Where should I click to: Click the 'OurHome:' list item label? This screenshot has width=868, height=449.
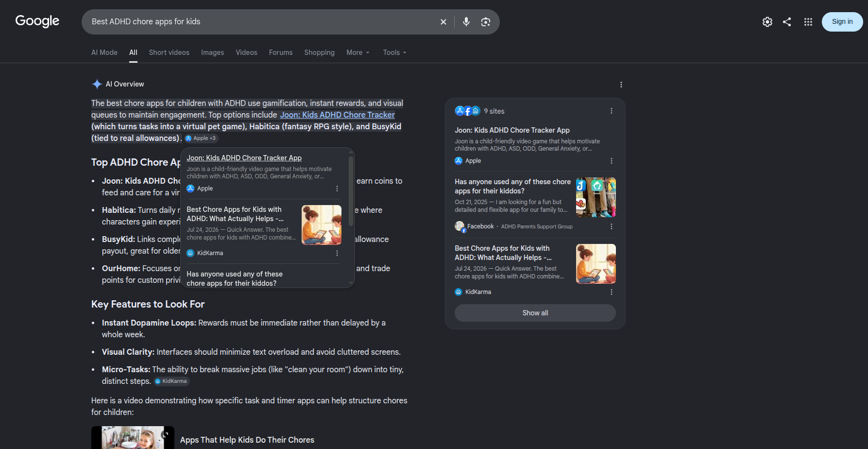[x=121, y=269]
